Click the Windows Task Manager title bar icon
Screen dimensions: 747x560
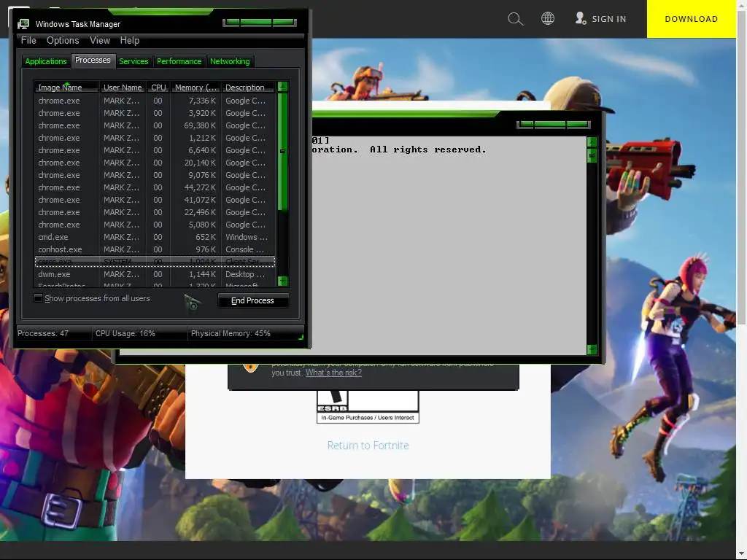pyautogui.click(x=23, y=24)
